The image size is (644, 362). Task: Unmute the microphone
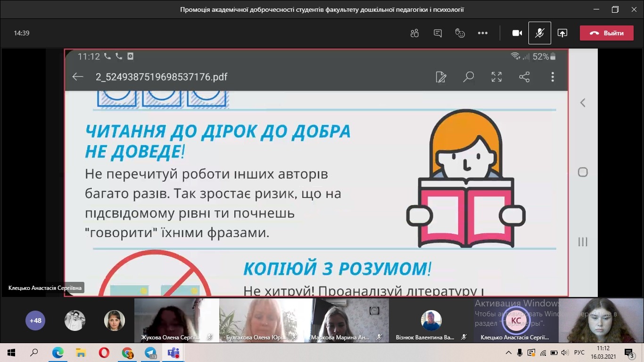[540, 33]
